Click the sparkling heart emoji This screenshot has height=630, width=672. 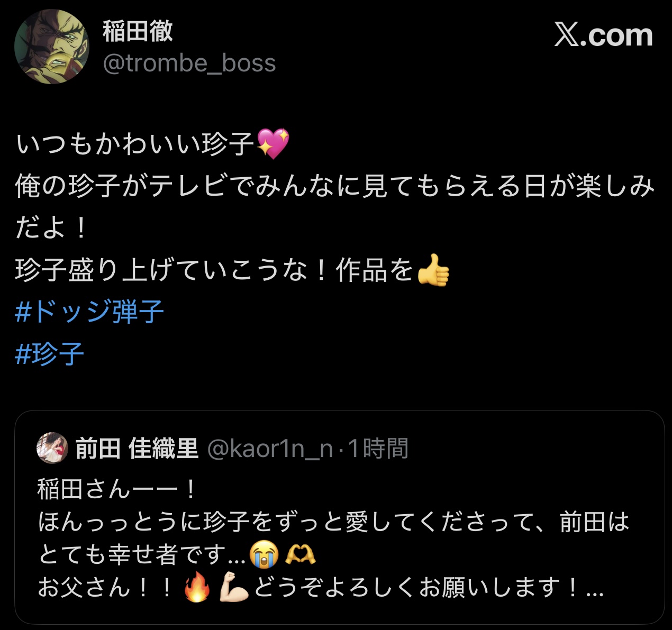(x=273, y=143)
